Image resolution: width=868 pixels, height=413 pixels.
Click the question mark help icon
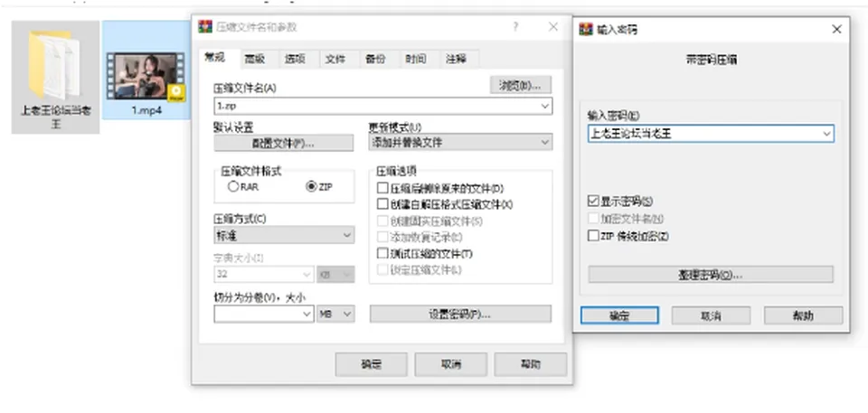coord(515,26)
